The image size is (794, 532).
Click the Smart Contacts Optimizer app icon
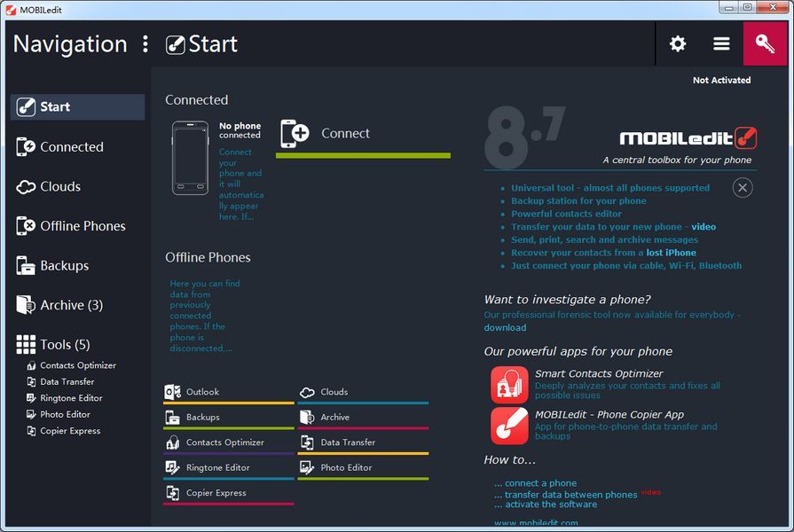(509, 385)
